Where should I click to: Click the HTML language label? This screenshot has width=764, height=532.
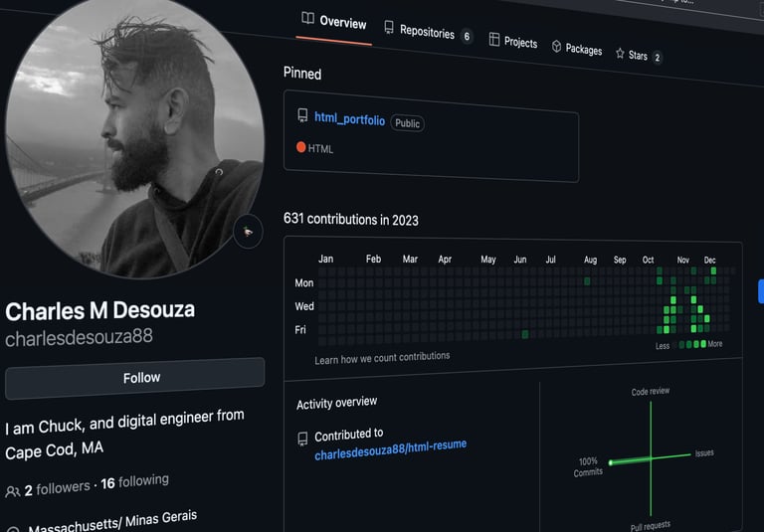click(320, 149)
